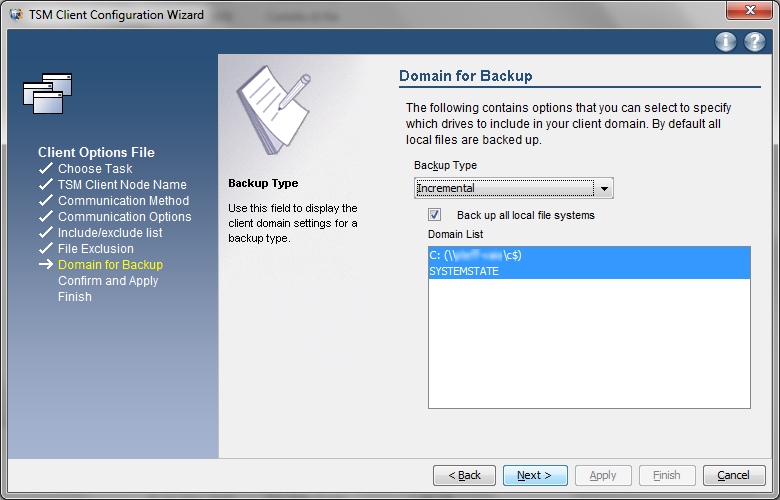The width and height of the screenshot is (780, 500).
Task: Click the checkmark beside Communication Method
Action: pos(46,200)
